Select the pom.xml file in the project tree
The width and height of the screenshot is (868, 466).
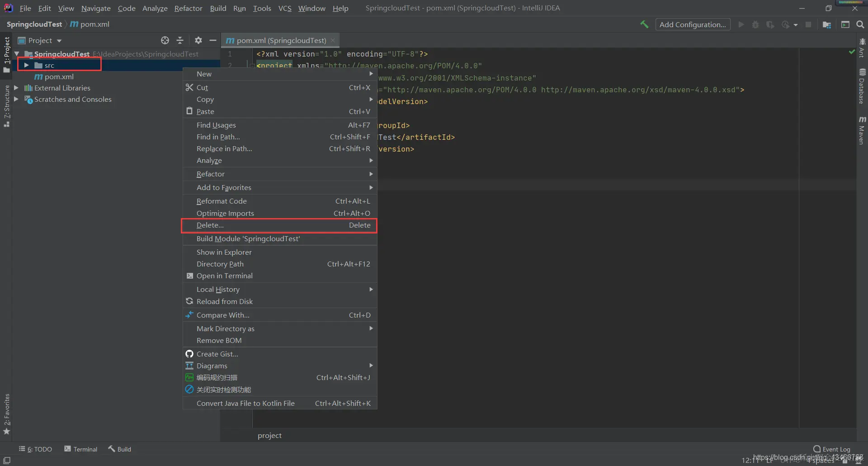(54, 76)
